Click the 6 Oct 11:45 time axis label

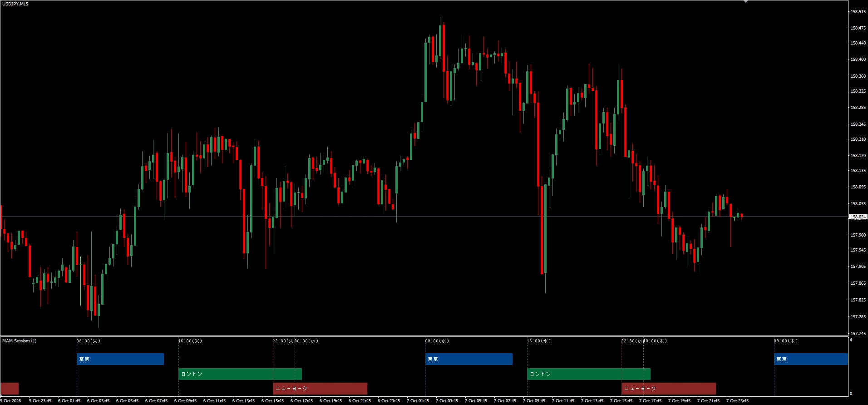(215, 401)
